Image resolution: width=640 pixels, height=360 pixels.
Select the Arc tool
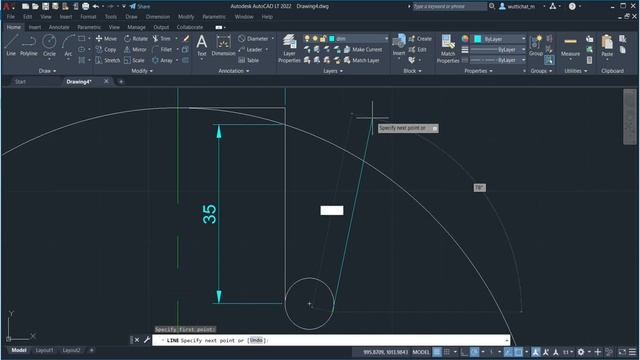68,45
